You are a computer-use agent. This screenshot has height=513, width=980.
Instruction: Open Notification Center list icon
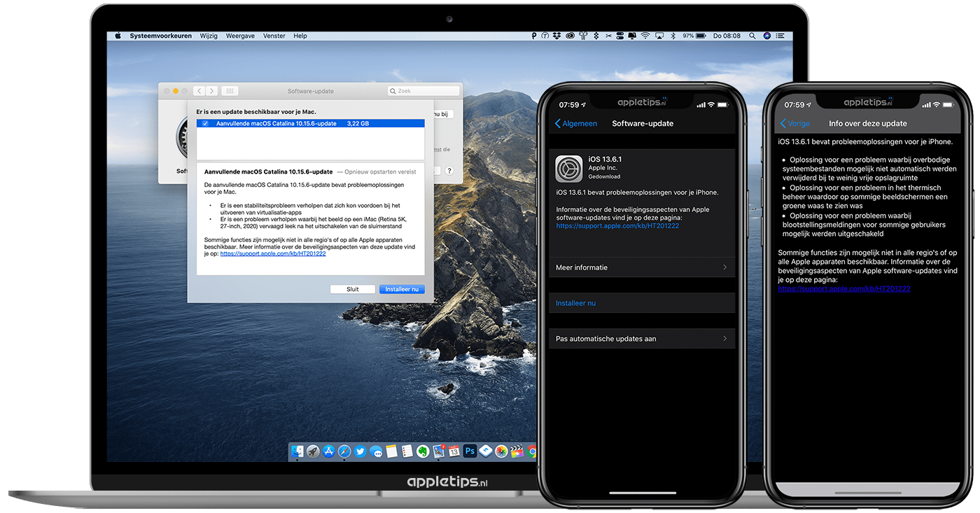pos(778,36)
